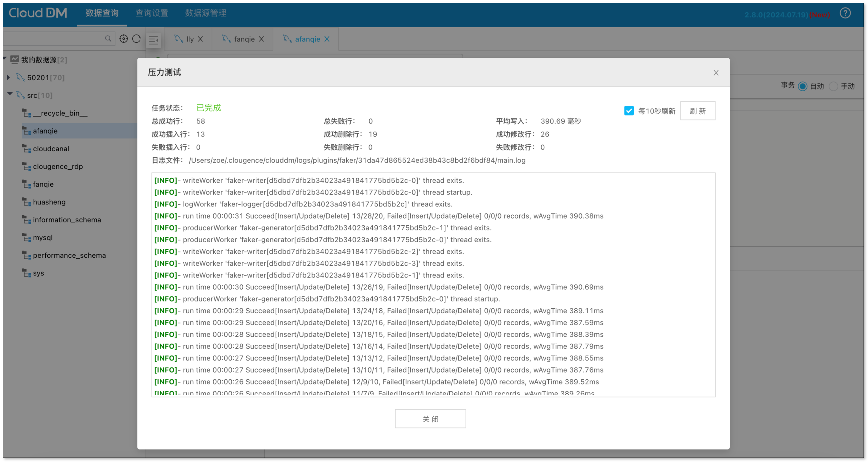Viewport: 868px width, 462px height.
Task: Click the cloudcanal database icon
Action: (26, 148)
